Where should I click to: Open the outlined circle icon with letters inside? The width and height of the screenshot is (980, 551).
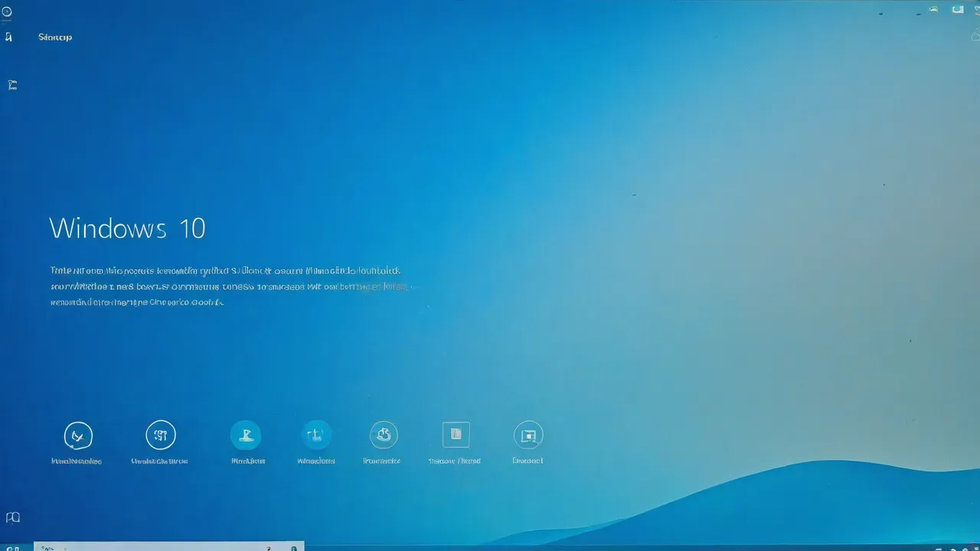(x=161, y=435)
